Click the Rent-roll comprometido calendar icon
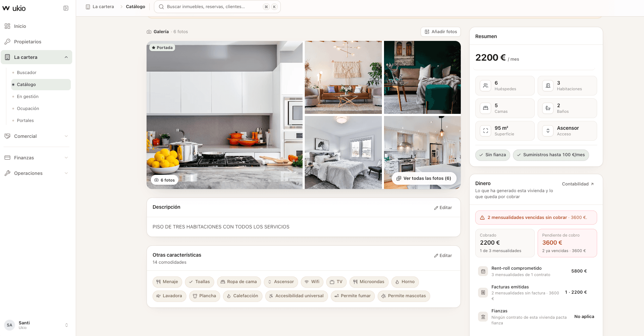Screen dimensions: 644x336 [483, 271]
